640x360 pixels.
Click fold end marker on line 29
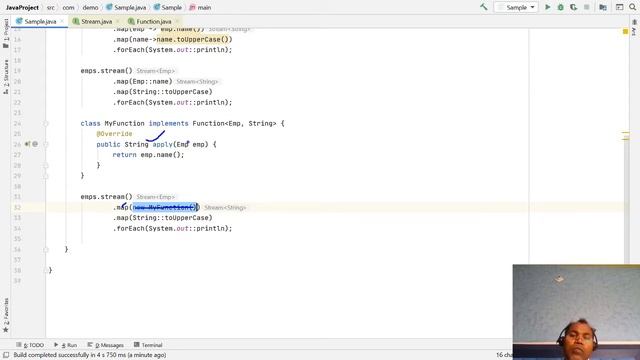[46, 176]
